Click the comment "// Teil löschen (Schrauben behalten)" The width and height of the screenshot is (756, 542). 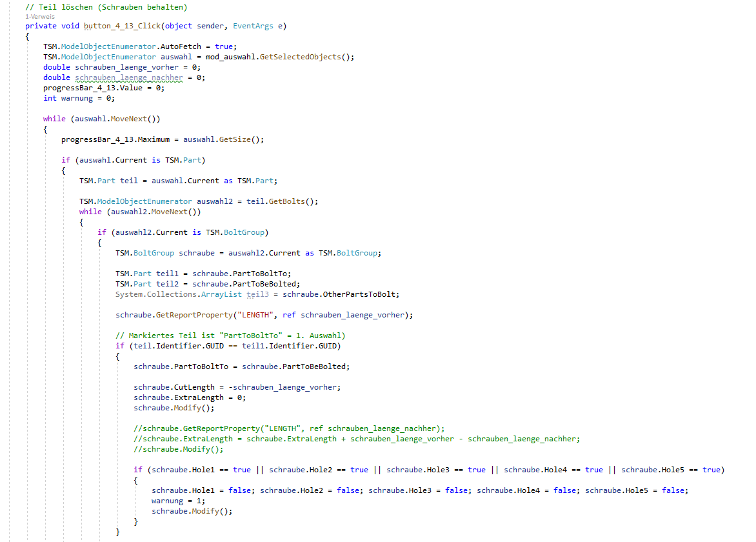click(106, 7)
